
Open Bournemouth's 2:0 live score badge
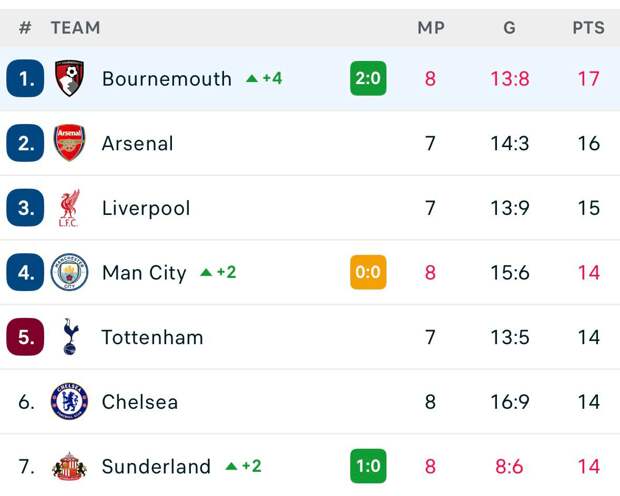click(368, 78)
